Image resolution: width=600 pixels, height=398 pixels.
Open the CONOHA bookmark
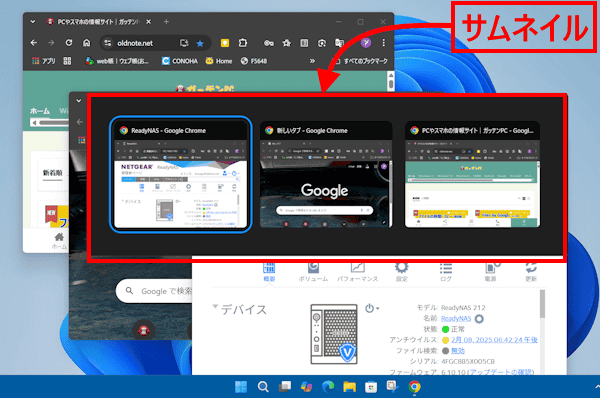pyautogui.click(x=179, y=61)
